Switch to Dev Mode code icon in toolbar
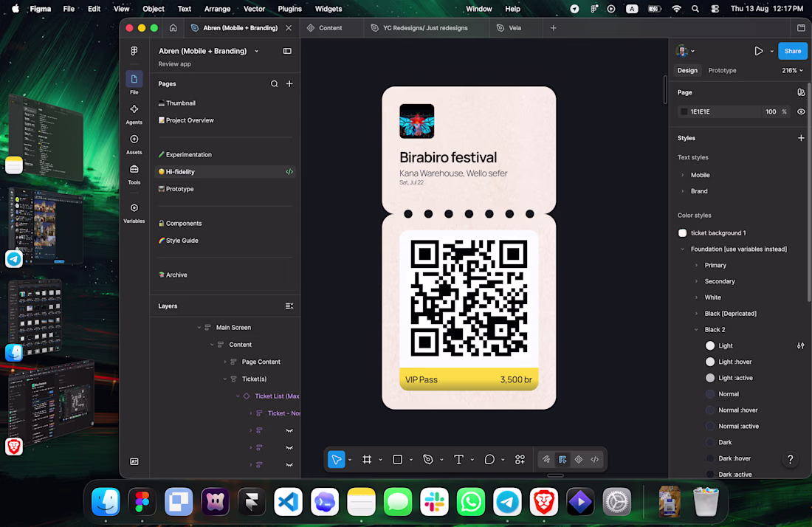Image resolution: width=812 pixels, height=527 pixels. tap(594, 459)
